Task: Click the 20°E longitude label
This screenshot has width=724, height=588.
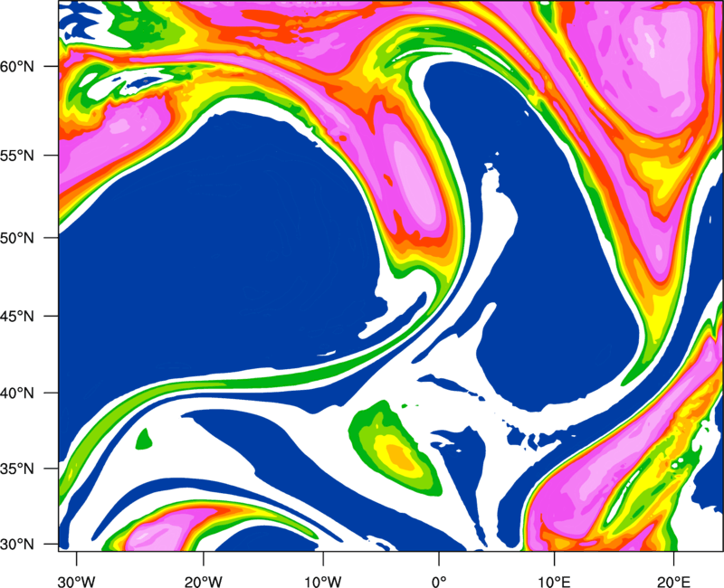Action: [673, 581]
